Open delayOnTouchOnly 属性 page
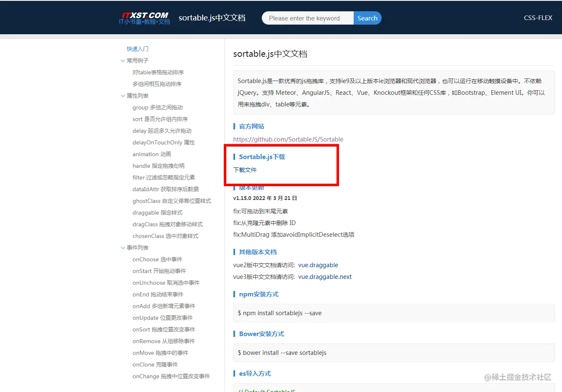Screen dimensions: 562x392 [164, 142]
